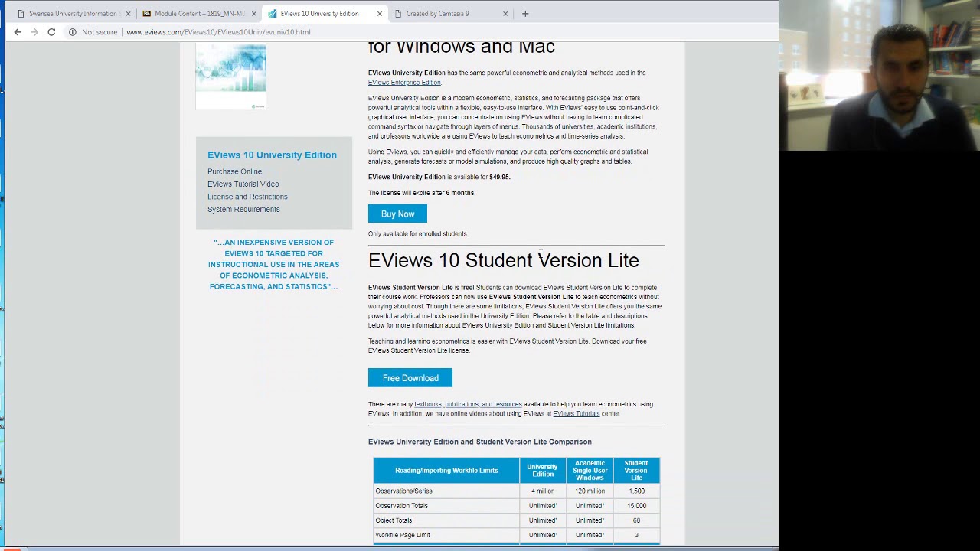Open the site info icon by Not secure
Viewport: 980px width, 551px height.
(x=72, y=32)
